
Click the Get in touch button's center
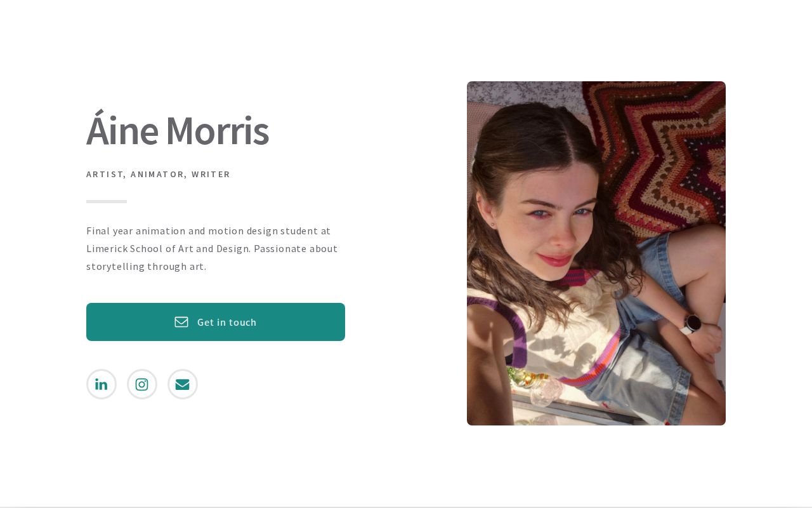click(216, 322)
